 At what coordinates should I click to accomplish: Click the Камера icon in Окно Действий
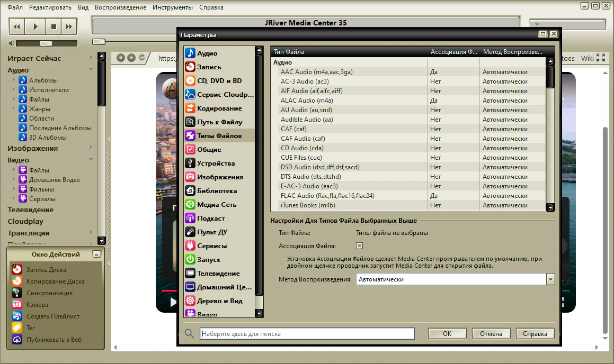coord(17,305)
